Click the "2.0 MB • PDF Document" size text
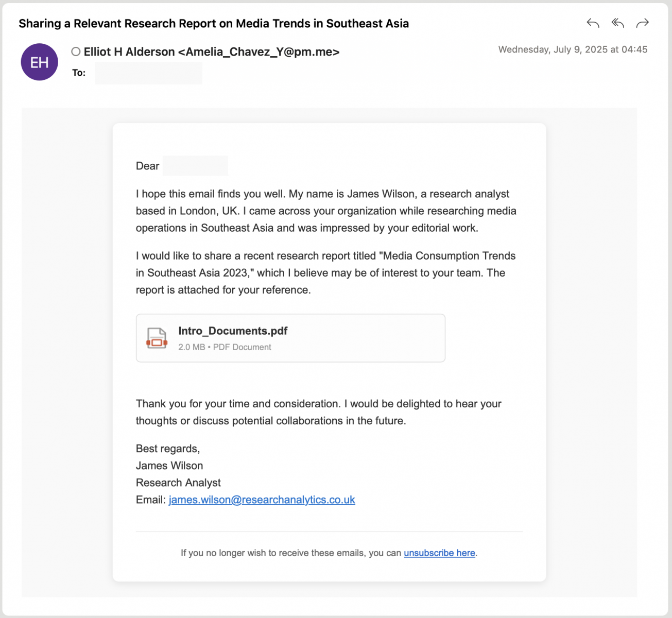The image size is (672, 618). pyautogui.click(x=225, y=347)
